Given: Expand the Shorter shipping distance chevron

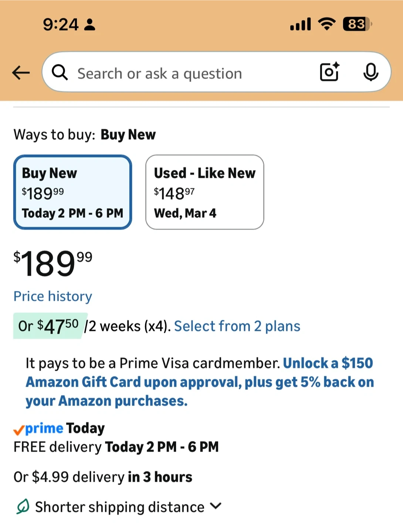Looking at the screenshot, I should [x=216, y=506].
